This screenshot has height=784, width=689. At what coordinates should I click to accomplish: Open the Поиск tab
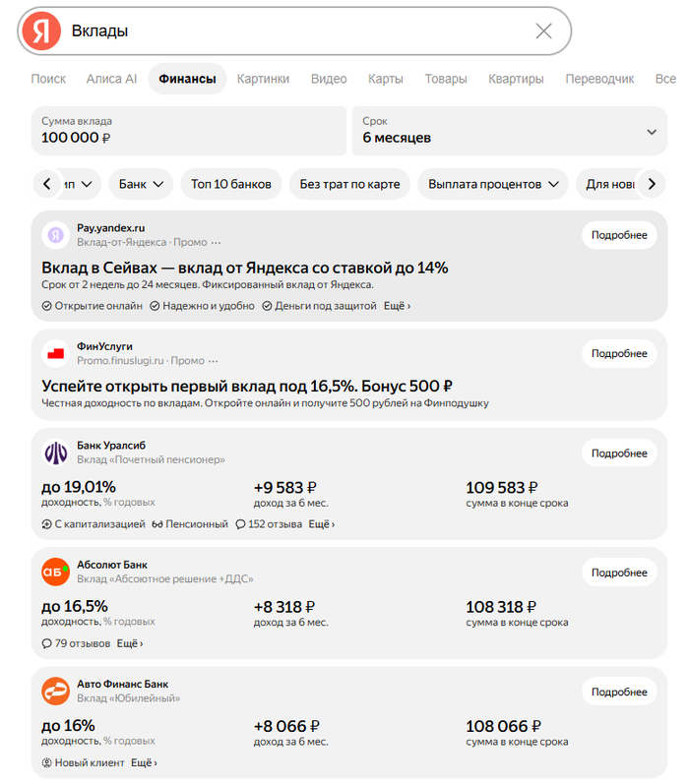point(48,79)
